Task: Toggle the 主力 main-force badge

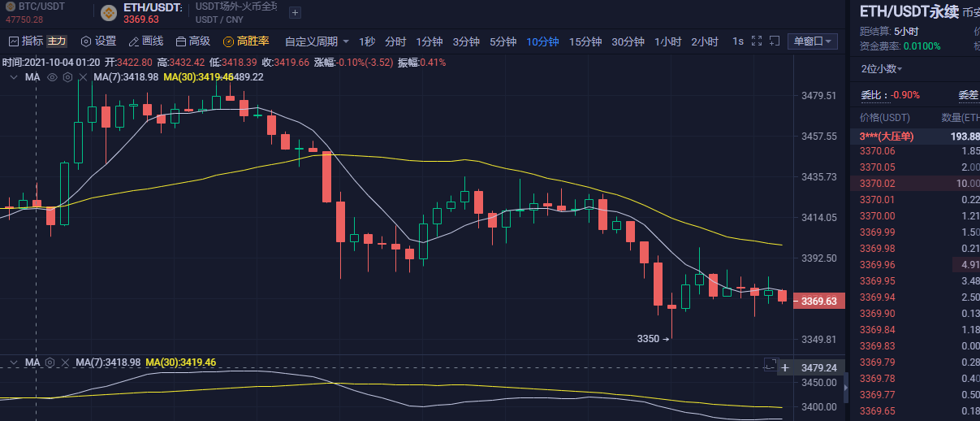Action: (x=57, y=41)
